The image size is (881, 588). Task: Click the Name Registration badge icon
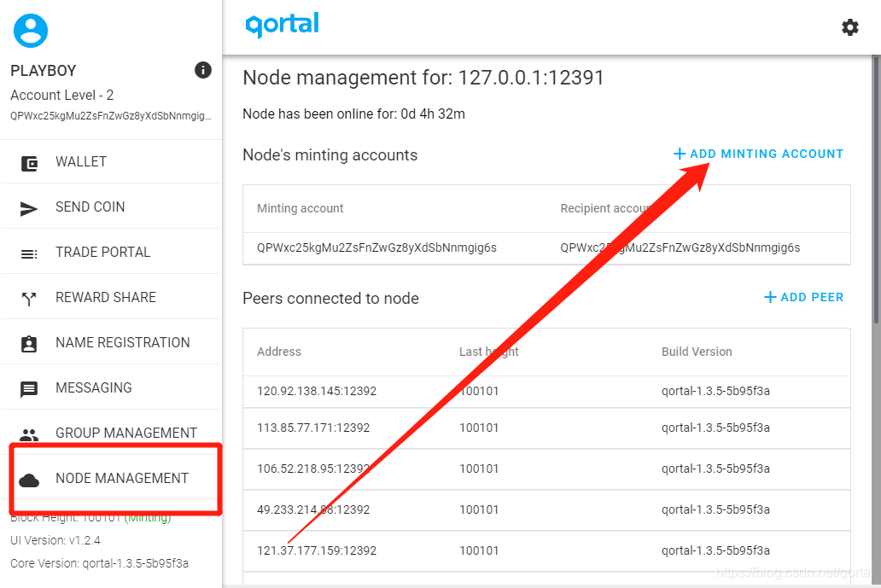[x=29, y=344]
